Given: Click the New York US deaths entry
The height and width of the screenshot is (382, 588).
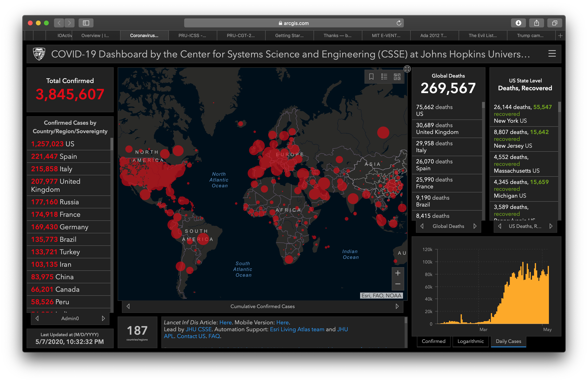Looking at the screenshot, I should [524, 114].
